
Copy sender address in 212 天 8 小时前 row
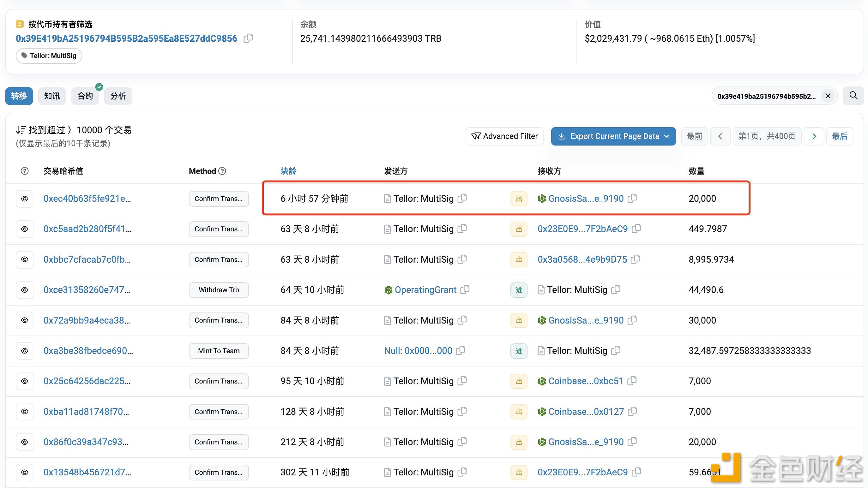[462, 442]
